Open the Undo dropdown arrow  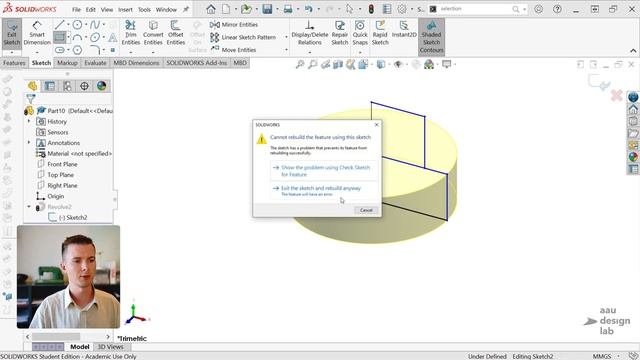318,9
